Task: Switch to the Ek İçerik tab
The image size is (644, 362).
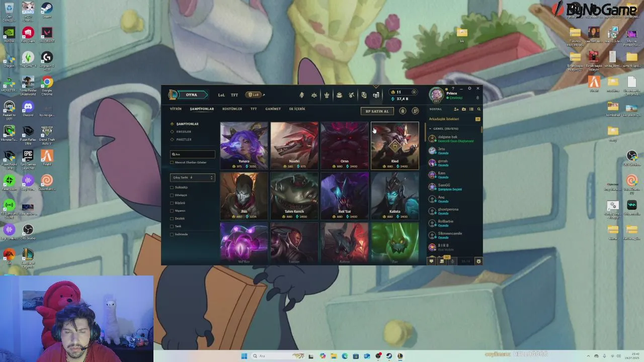Action: click(297, 109)
